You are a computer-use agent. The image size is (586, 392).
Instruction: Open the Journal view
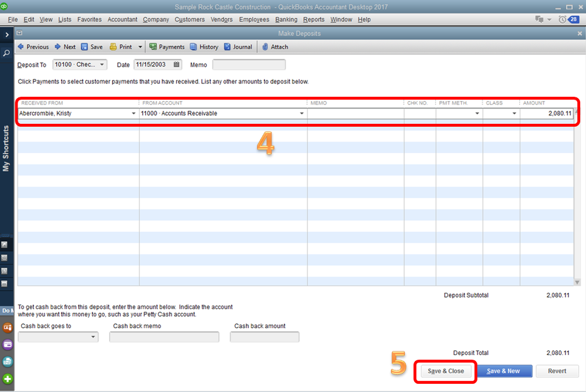click(238, 47)
